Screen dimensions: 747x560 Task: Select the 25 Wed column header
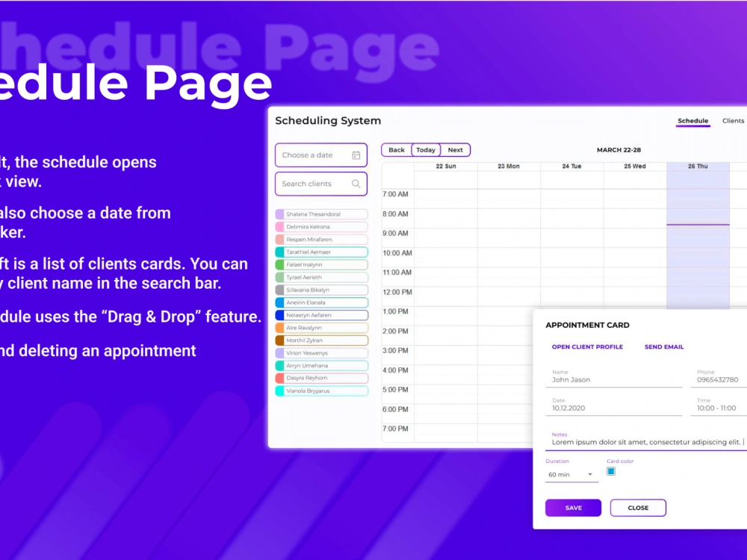(x=635, y=167)
